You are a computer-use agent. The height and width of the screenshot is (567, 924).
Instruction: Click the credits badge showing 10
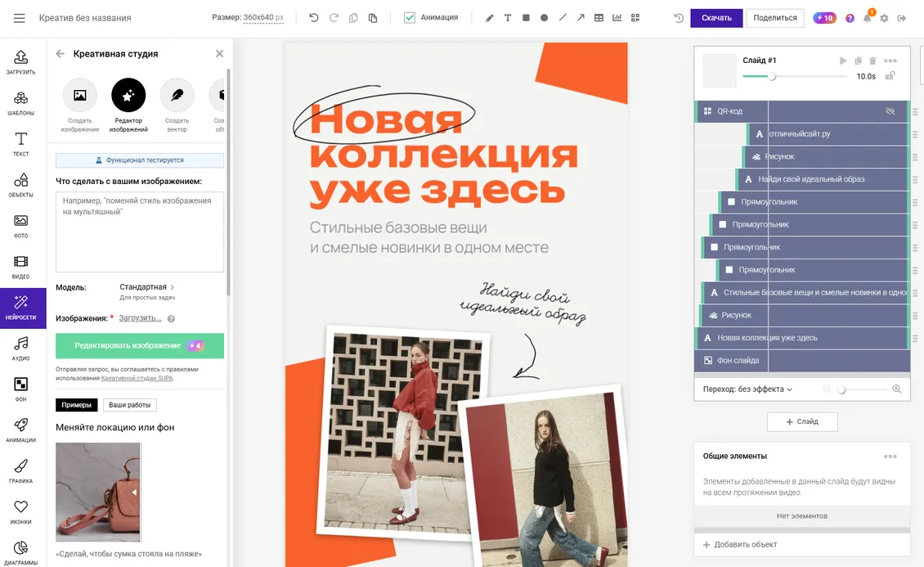point(824,18)
